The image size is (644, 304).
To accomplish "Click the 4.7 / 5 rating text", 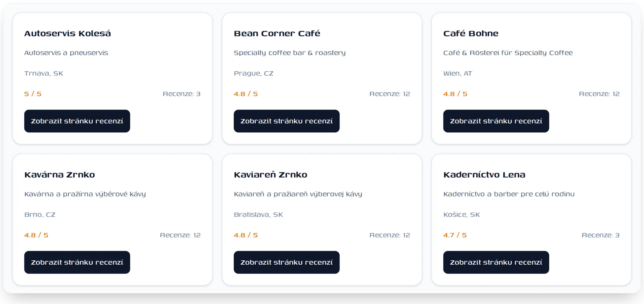I will pyautogui.click(x=455, y=235).
